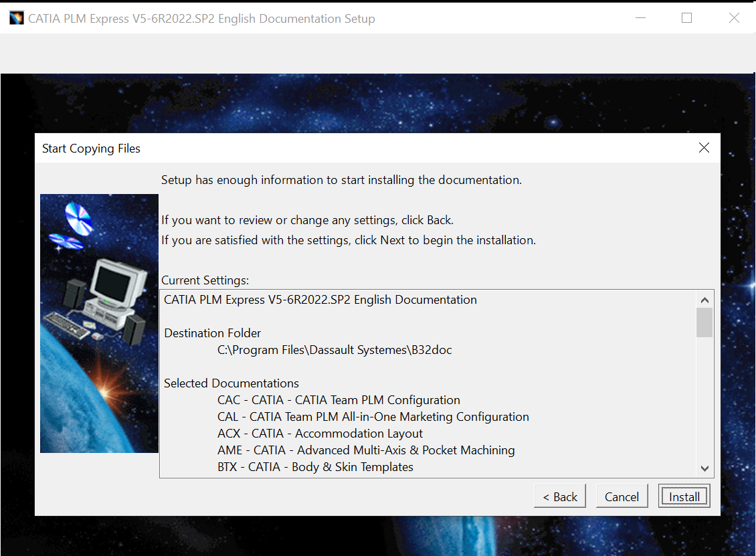Click the Cancel button

tap(622, 496)
